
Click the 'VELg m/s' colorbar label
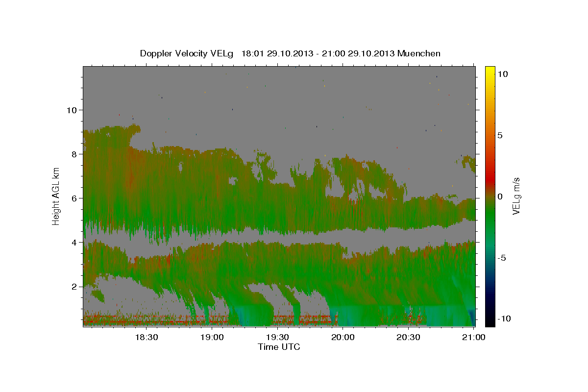516,196
